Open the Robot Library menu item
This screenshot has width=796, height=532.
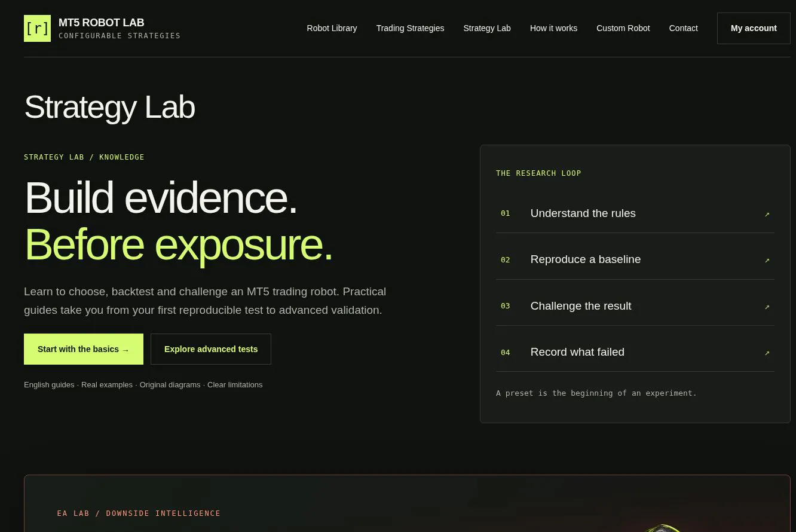(332, 28)
